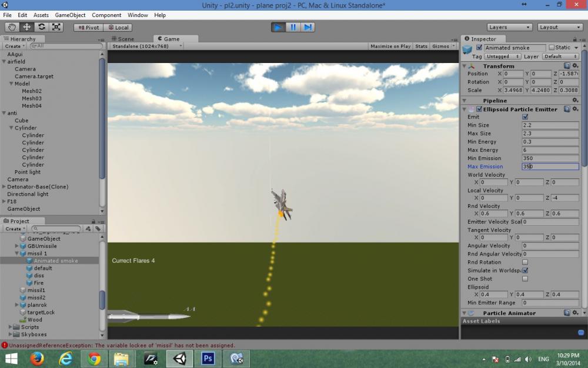Select the Wood asset icon

pos(23,320)
